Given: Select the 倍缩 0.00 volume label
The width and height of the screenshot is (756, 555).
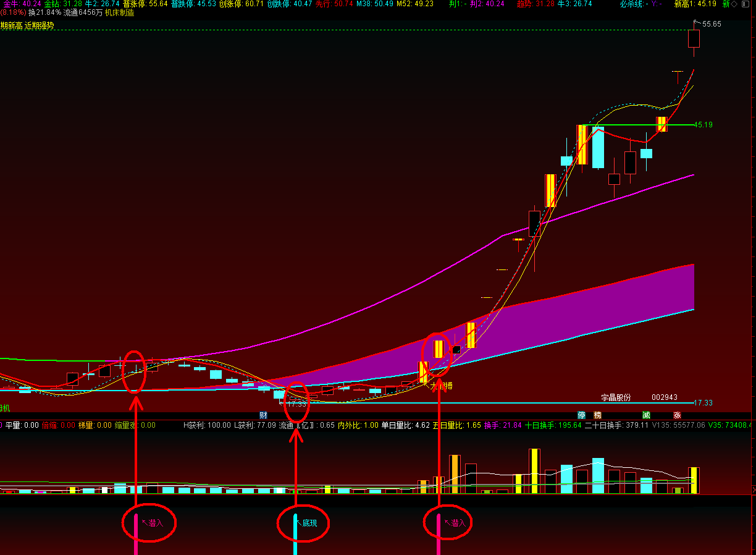Looking at the screenshot, I should point(59,425).
